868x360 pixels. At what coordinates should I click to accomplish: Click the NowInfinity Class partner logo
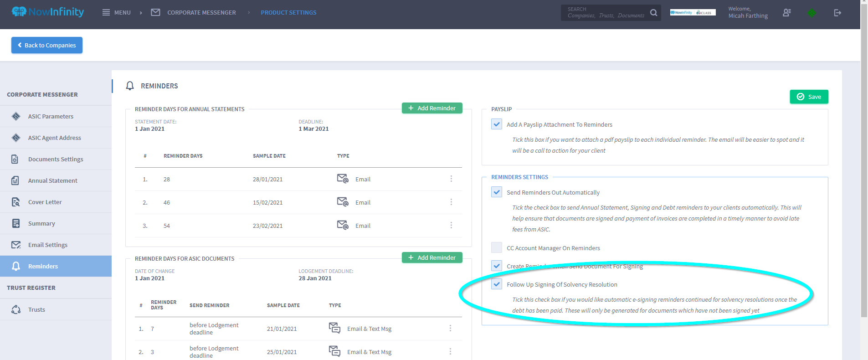pos(693,13)
